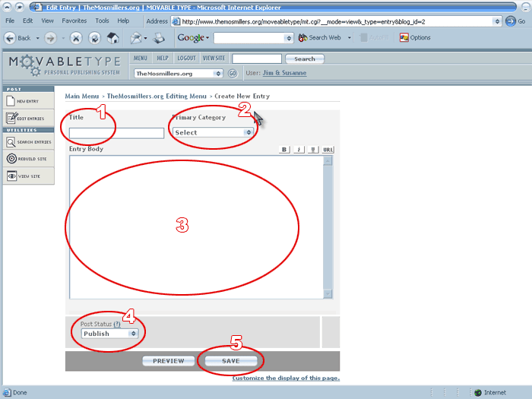Click the Internet zone status bar icon

[x=478, y=393]
